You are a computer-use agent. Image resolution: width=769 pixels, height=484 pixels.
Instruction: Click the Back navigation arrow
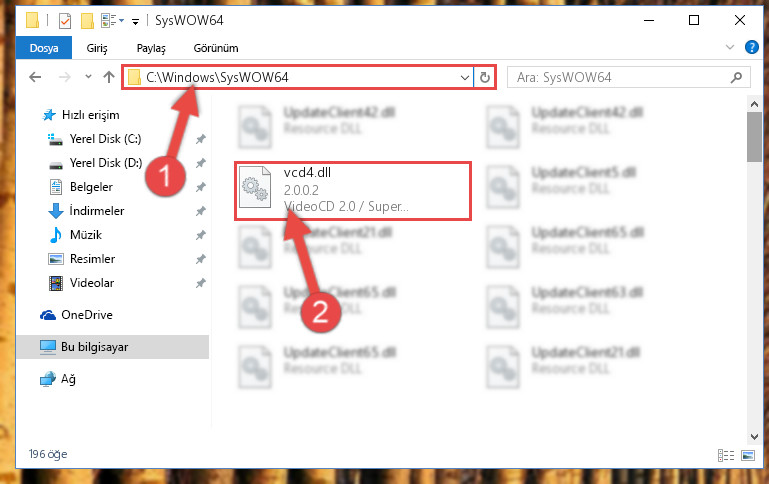pyautogui.click(x=35, y=77)
